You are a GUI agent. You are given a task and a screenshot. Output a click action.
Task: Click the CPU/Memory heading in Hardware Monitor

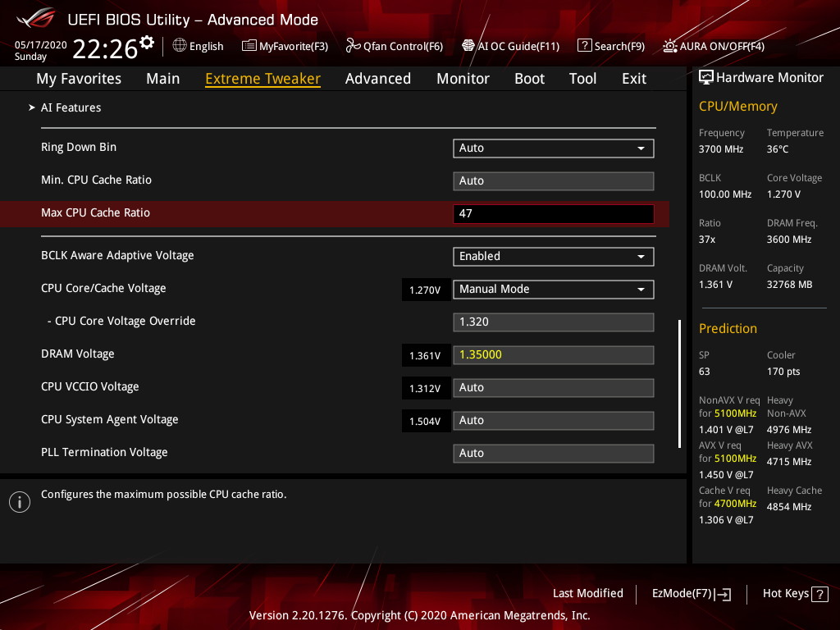tap(738, 107)
